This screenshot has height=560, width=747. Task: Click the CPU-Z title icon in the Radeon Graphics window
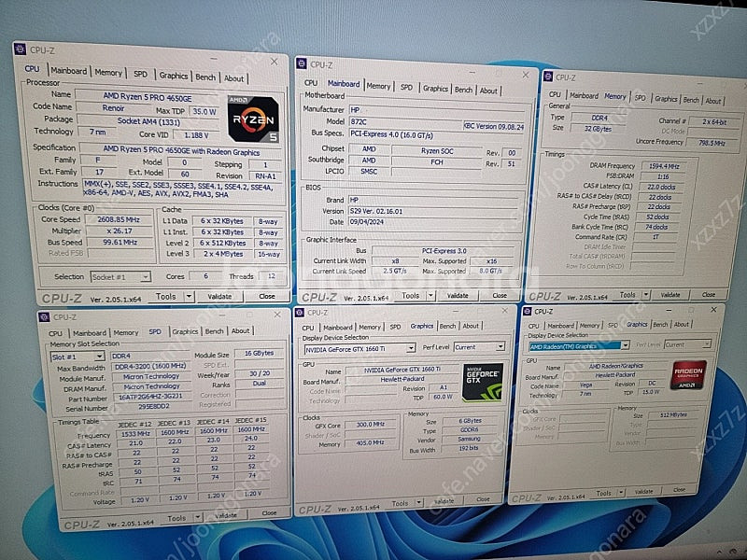527,311
